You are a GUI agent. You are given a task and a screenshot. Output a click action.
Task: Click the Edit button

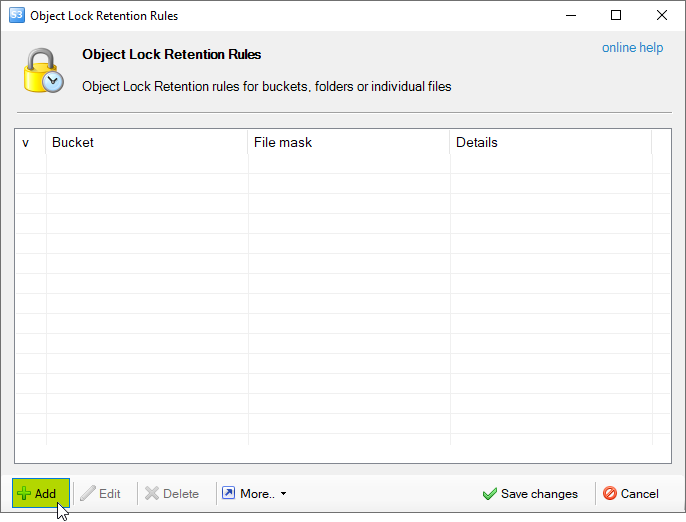click(x=101, y=494)
